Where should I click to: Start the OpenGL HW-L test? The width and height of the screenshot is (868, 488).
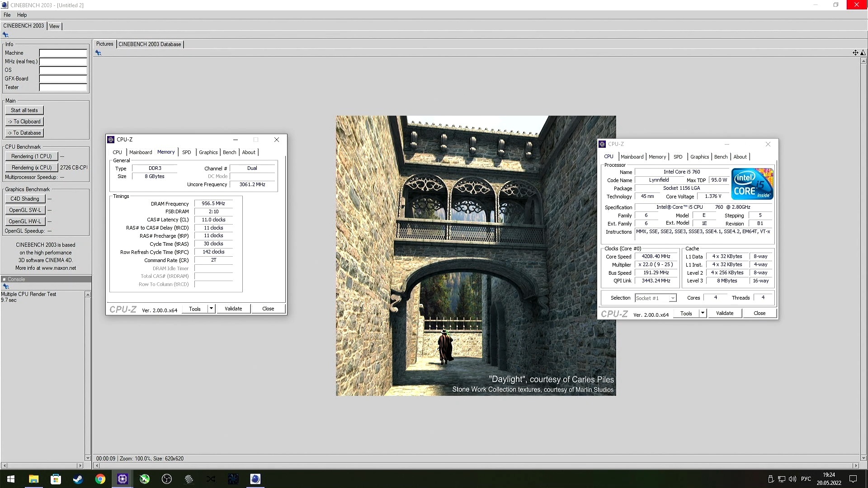[25, 221]
